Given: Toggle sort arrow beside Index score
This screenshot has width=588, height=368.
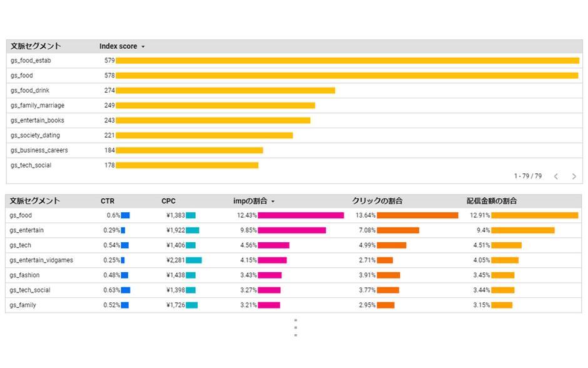Looking at the screenshot, I should point(143,47).
